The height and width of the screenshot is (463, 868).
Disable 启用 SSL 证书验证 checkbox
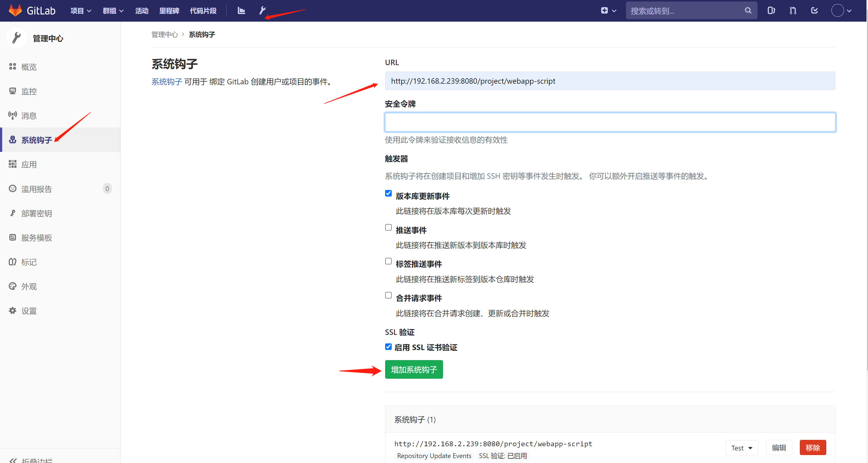pos(388,347)
